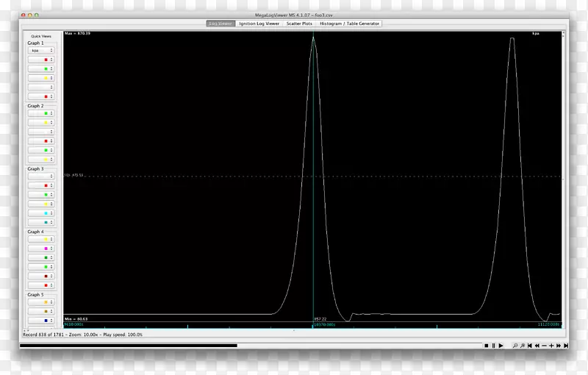
Task: Stop log playback
Action: coord(487,345)
